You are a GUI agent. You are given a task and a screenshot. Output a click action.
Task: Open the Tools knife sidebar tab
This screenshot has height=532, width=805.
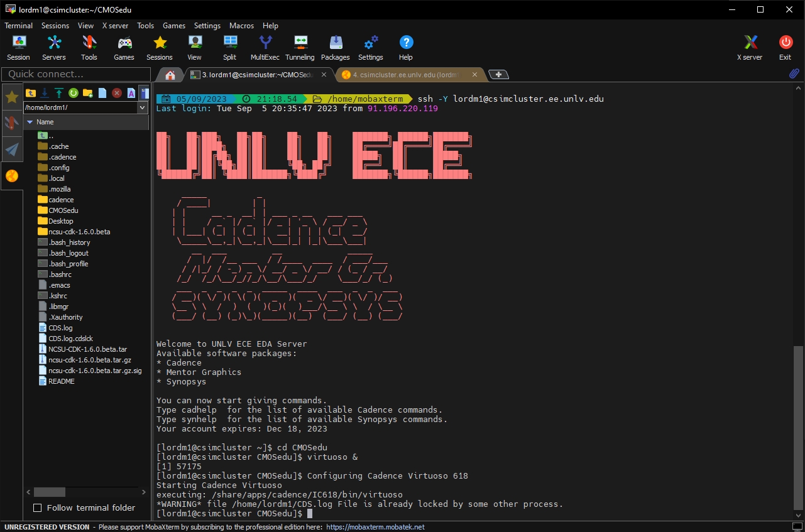[12, 123]
